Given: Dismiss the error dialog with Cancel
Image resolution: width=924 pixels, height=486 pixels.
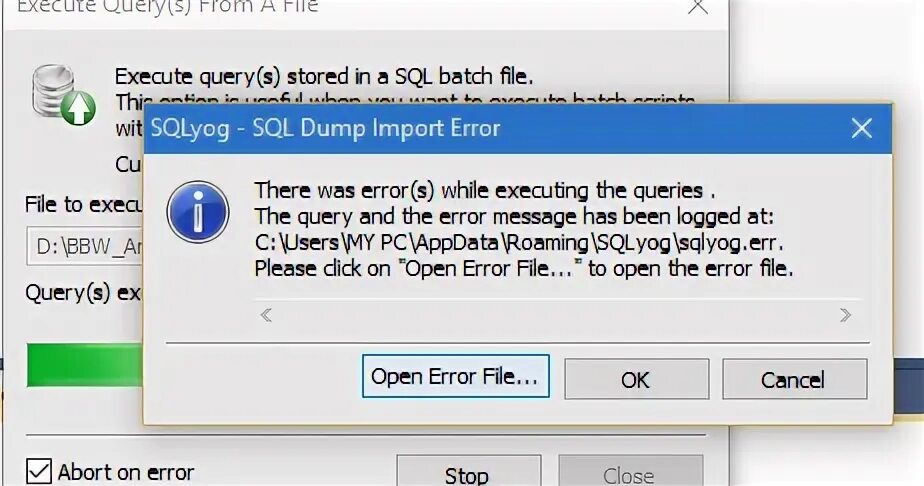Looking at the screenshot, I should pos(794,379).
